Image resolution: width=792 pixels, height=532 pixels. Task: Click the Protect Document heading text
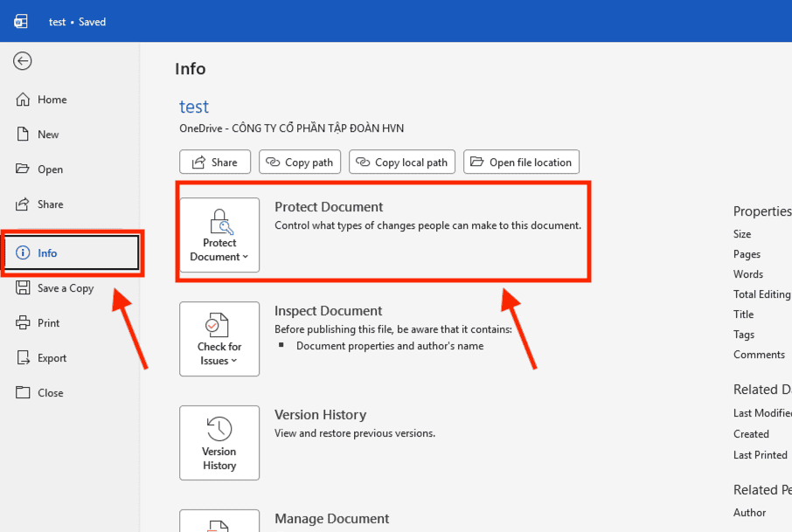(329, 207)
